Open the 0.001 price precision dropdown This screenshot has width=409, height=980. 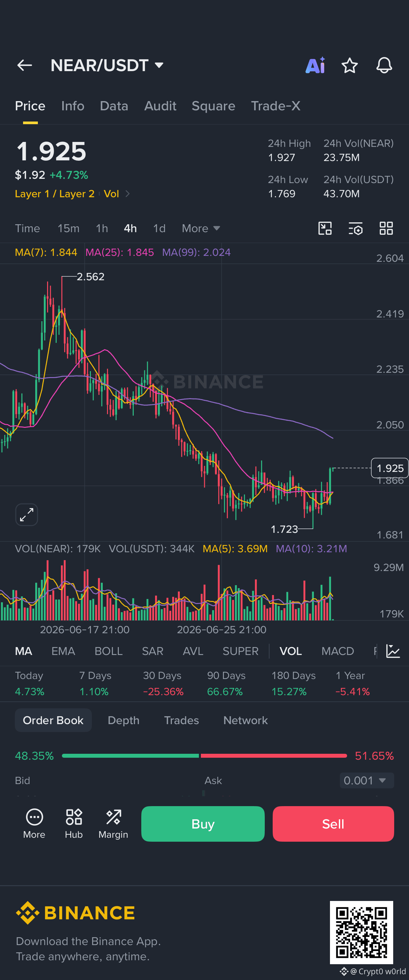coord(367,781)
